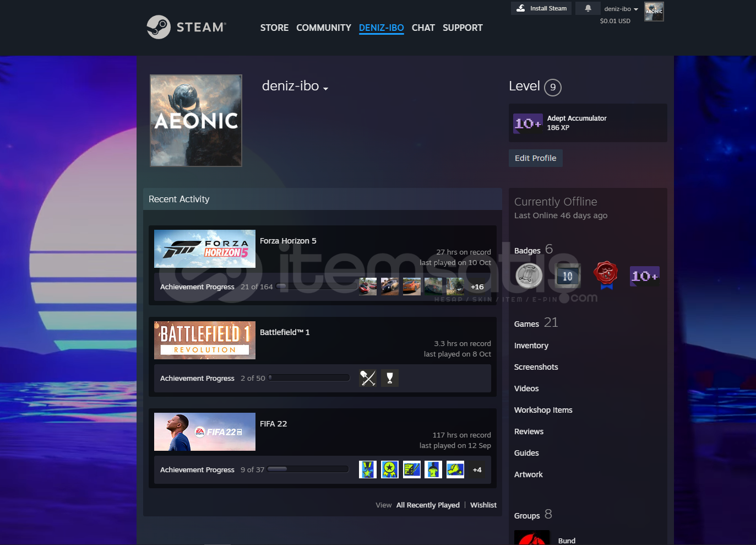Image resolution: width=756 pixels, height=545 pixels.
Task: Click the Battlefield™ 1 title link
Action: pyautogui.click(x=285, y=332)
